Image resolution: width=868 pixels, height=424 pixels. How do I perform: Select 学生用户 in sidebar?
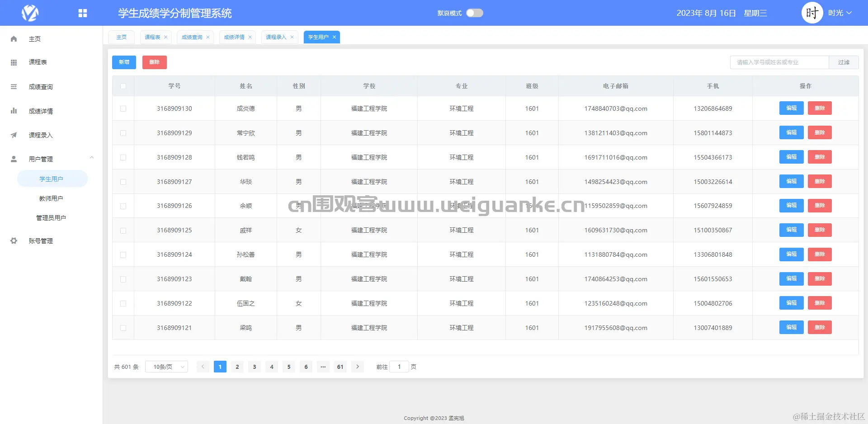(x=52, y=179)
